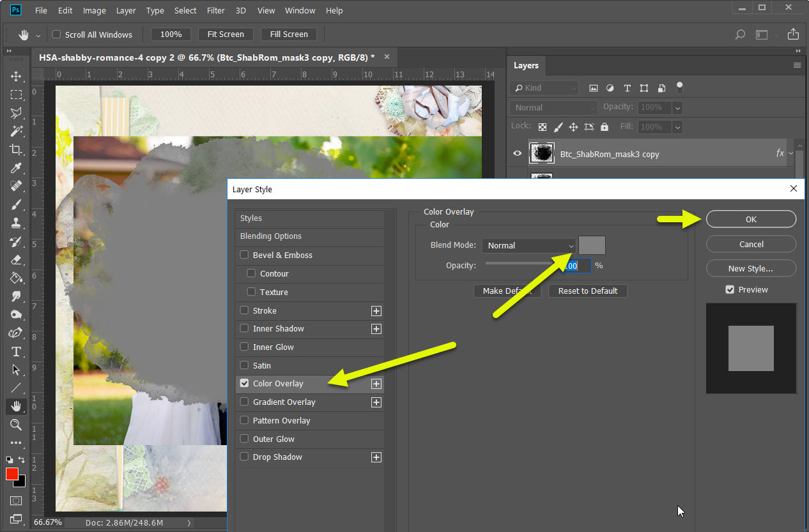Image resolution: width=809 pixels, height=532 pixels.
Task: Select the Zoom tool
Action: pos(16,425)
